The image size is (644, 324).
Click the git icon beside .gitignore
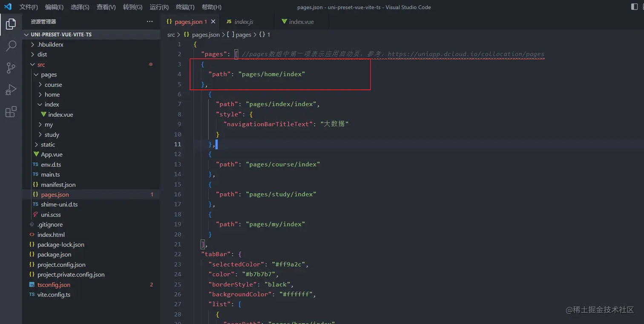pyautogui.click(x=32, y=224)
